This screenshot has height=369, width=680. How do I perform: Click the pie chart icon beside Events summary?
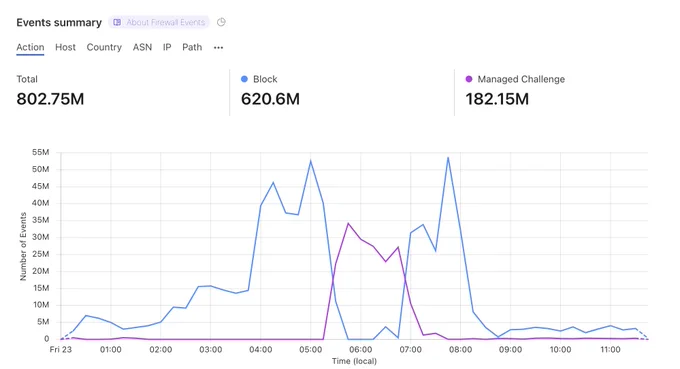221,22
